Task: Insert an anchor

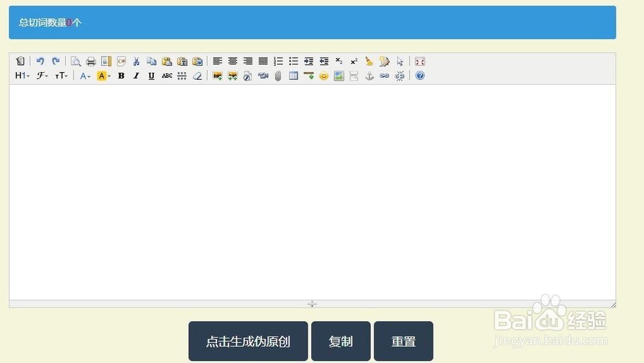Action: (x=369, y=75)
